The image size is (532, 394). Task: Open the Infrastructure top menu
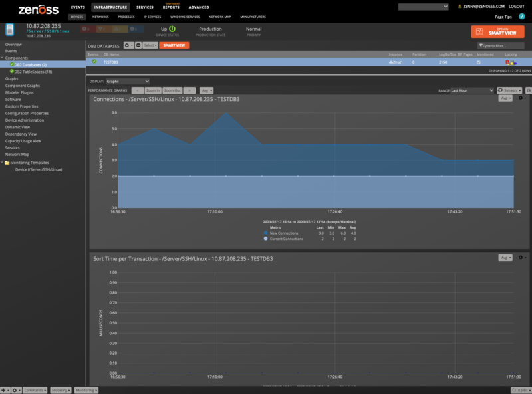110,7
